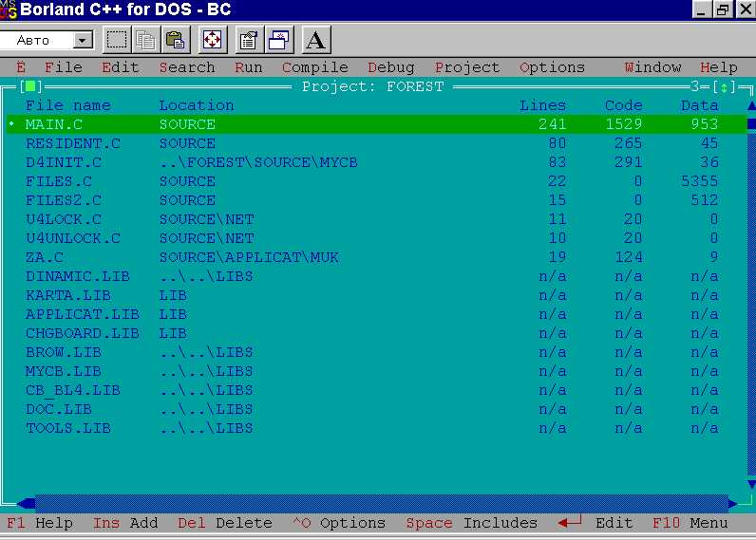Click ^O Options in status line
The height and width of the screenshot is (540, 756).
tap(339, 523)
